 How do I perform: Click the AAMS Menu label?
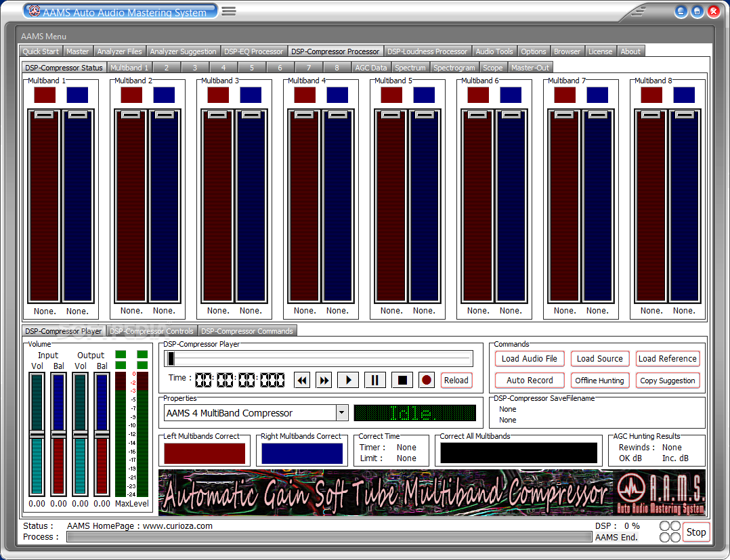[x=43, y=37]
